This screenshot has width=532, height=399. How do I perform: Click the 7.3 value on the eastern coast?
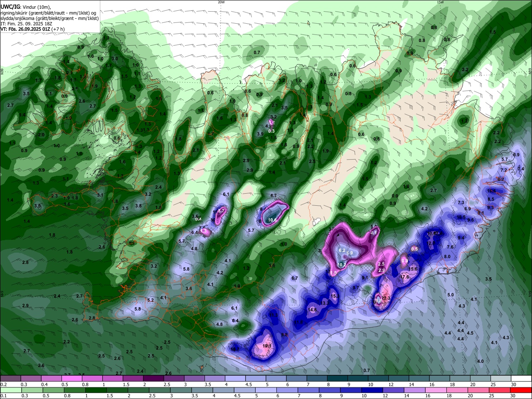point(461,202)
